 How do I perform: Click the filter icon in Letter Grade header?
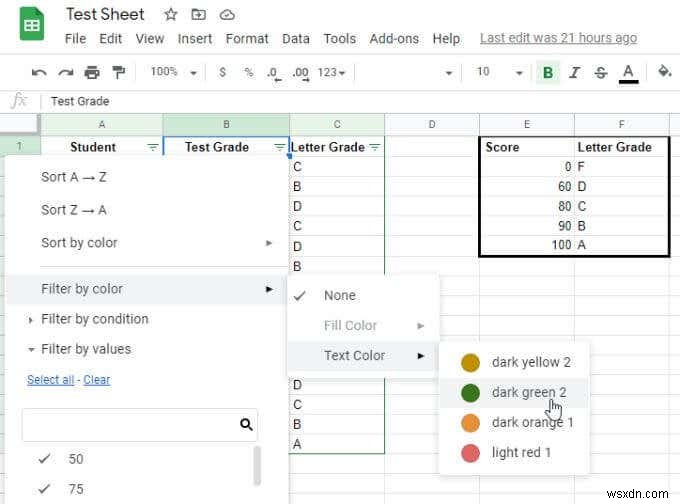(375, 147)
